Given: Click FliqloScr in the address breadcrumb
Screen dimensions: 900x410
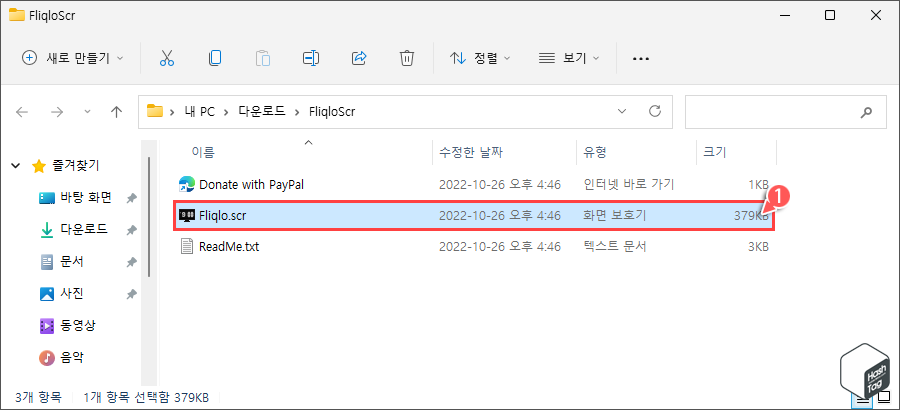Looking at the screenshot, I should click(332, 112).
